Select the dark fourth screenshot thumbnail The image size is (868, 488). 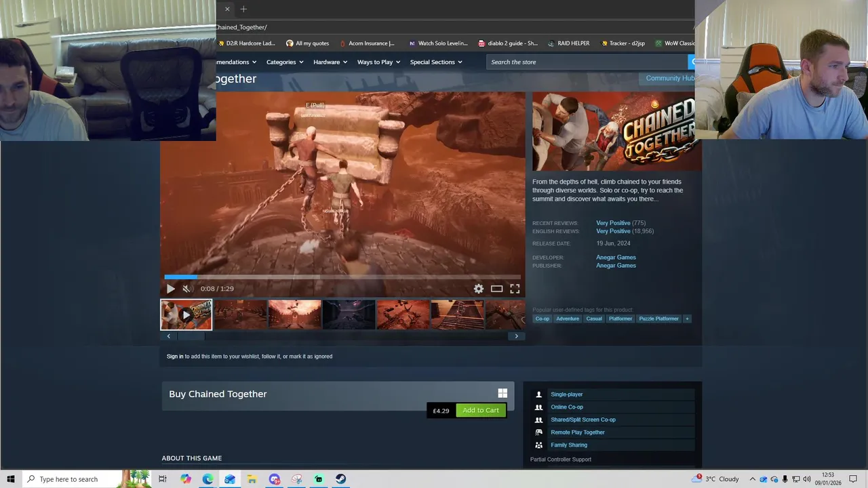pyautogui.click(x=349, y=314)
